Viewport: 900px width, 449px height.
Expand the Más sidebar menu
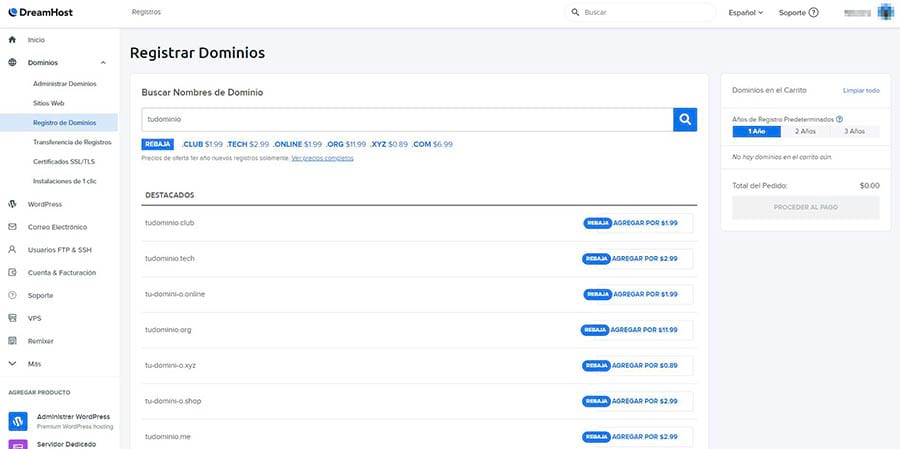[x=12, y=364]
